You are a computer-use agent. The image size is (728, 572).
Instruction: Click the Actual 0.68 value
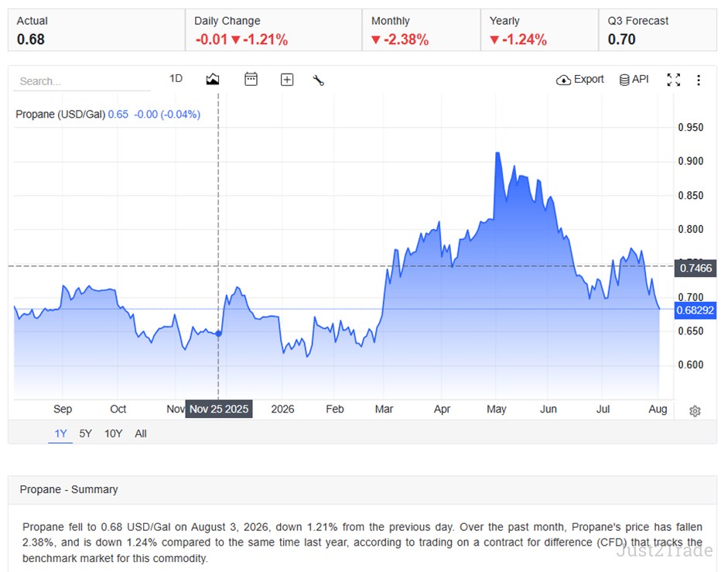pyautogui.click(x=31, y=39)
